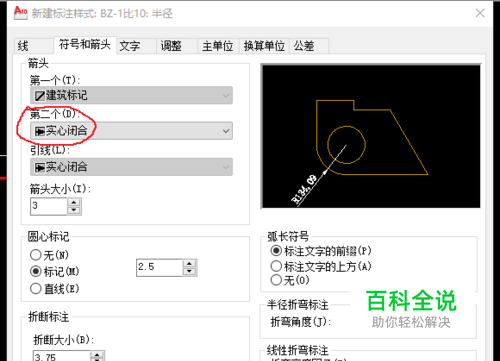Switch to the 线 tab

(x=33, y=46)
